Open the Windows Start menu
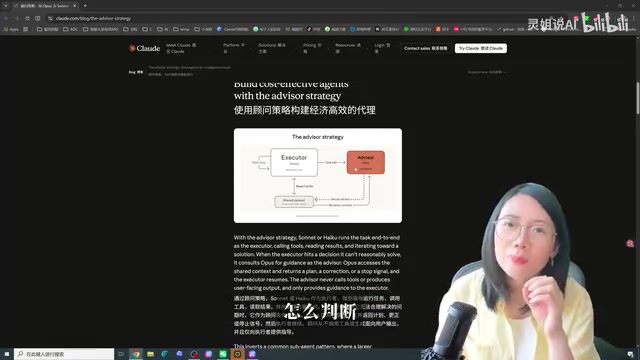Viewport: 640px width, 360px height. click(7, 354)
